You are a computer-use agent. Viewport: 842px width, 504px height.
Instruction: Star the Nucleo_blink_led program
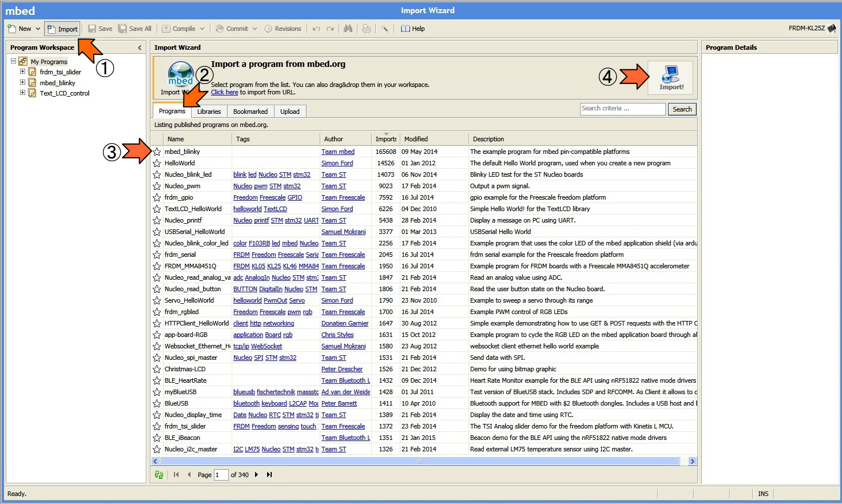[157, 174]
